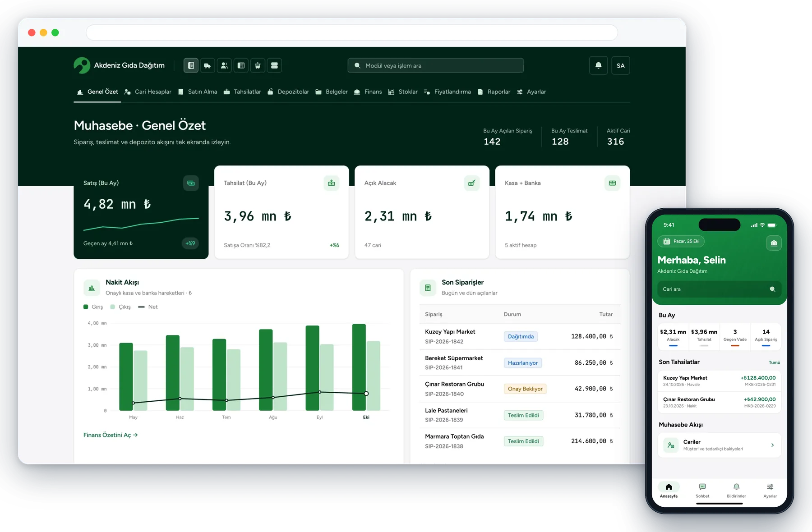Toggle the Net legend line

pyautogui.click(x=148, y=307)
